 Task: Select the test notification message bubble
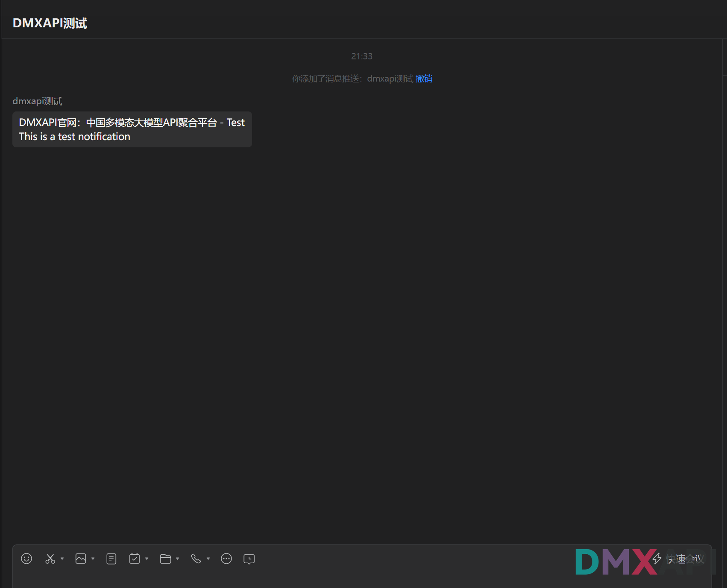(x=132, y=129)
